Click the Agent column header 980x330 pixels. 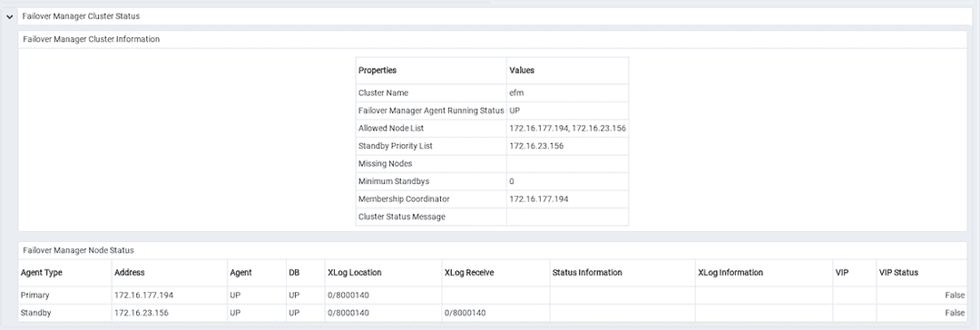[257, 273]
